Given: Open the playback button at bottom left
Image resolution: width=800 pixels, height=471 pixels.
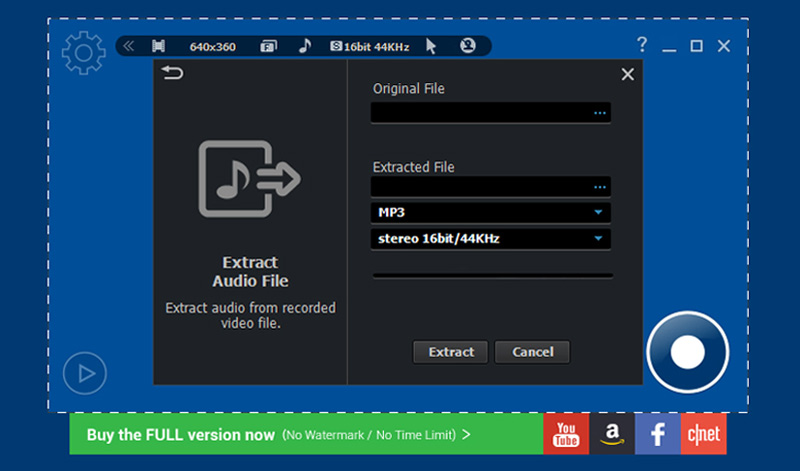Looking at the screenshot, I should tap(84, 374).
